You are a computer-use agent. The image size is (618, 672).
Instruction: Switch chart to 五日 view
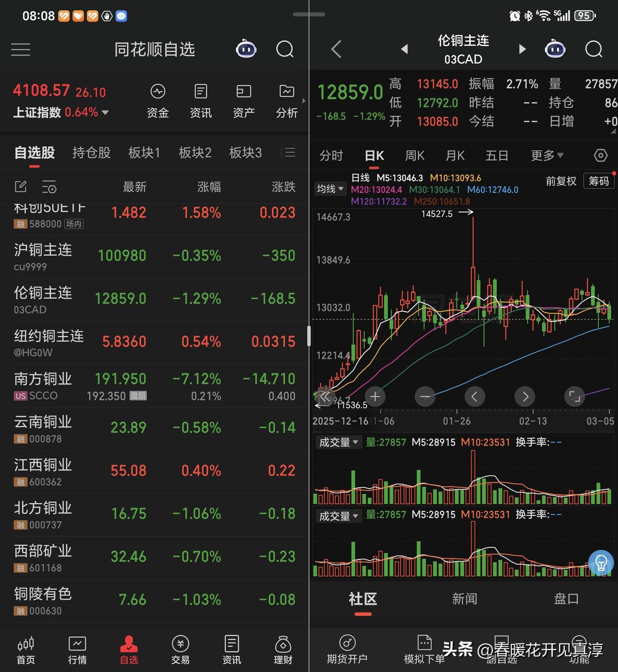tap(497, 156)
